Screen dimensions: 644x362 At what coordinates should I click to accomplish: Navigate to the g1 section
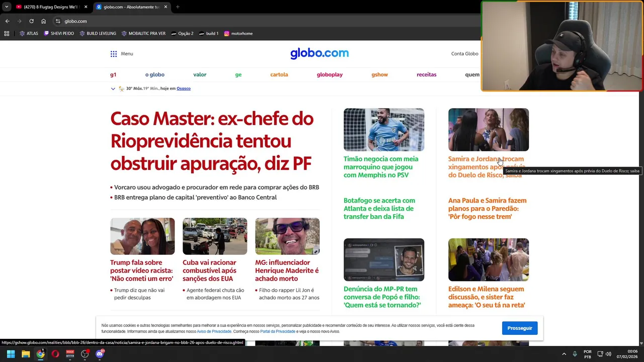pos(113,74)
